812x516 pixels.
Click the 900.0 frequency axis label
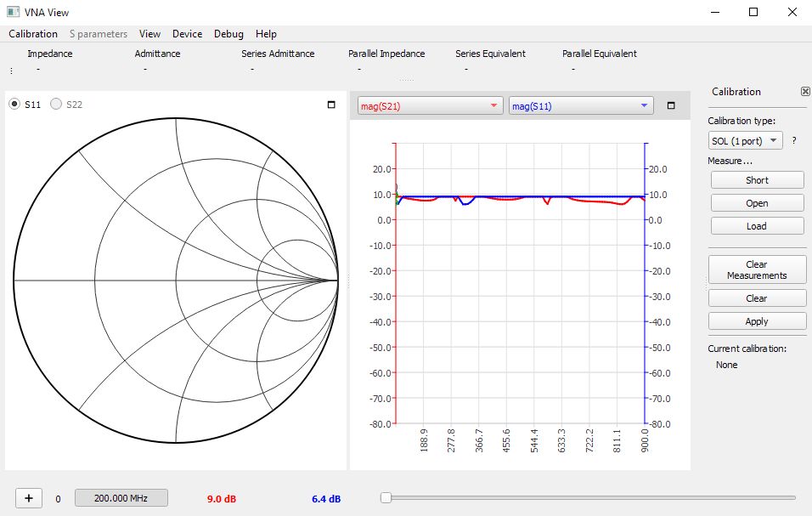645,440
